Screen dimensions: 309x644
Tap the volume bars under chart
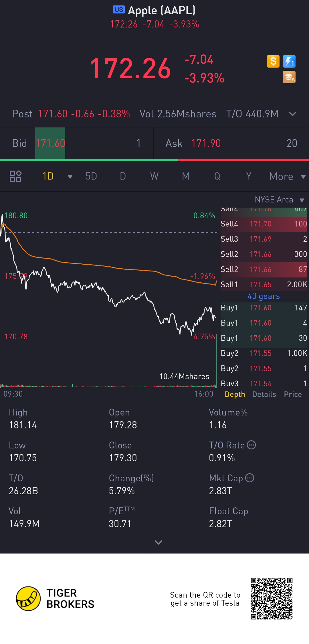pos(108,385)
